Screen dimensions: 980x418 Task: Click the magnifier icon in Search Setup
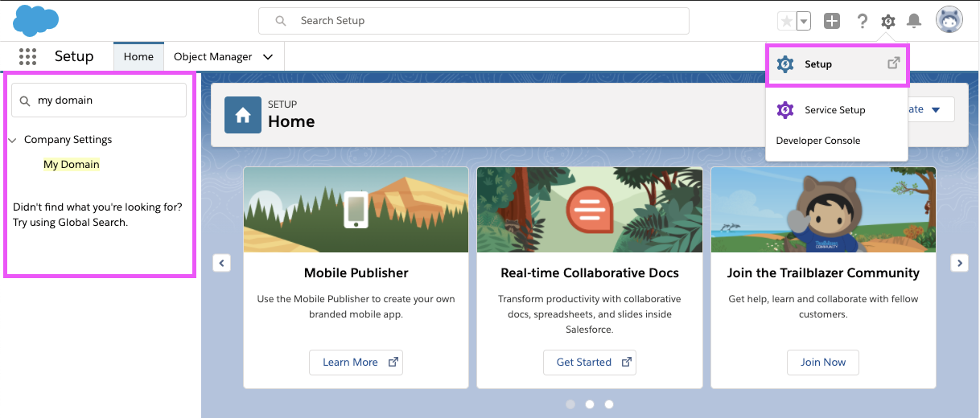point(281,21)
